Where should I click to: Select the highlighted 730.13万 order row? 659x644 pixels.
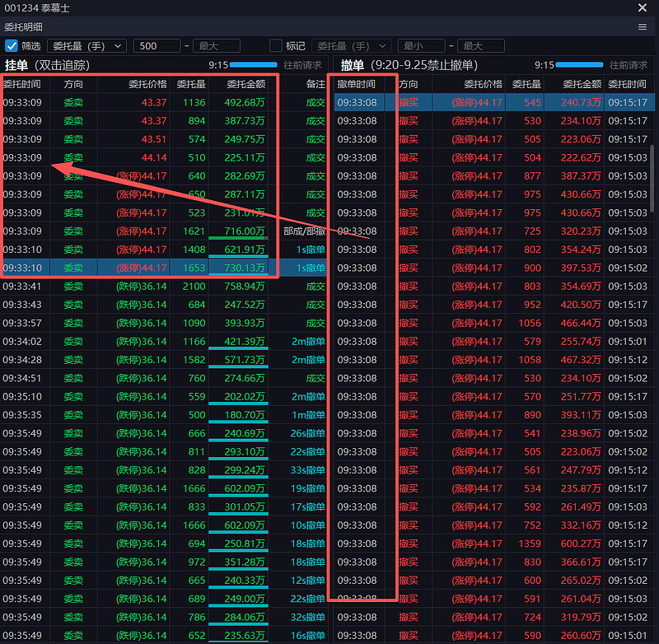(x=163, y=268)
